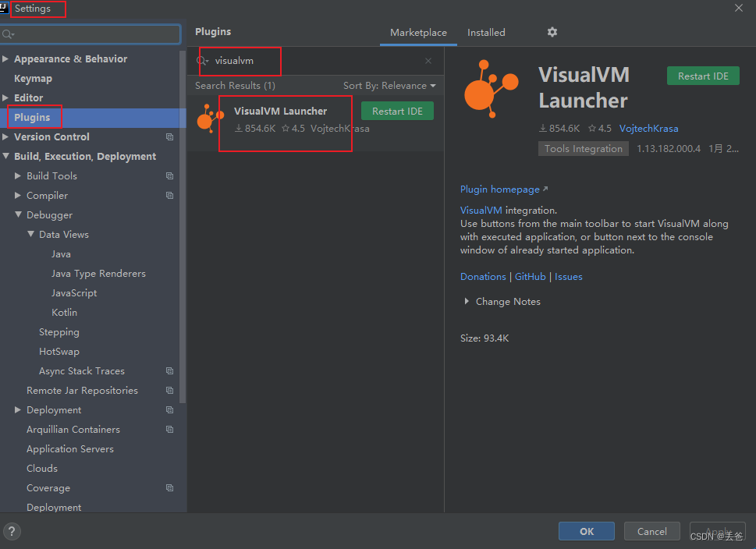Open the GitHub link
756x549 pixels.
[x=530, y=277]
